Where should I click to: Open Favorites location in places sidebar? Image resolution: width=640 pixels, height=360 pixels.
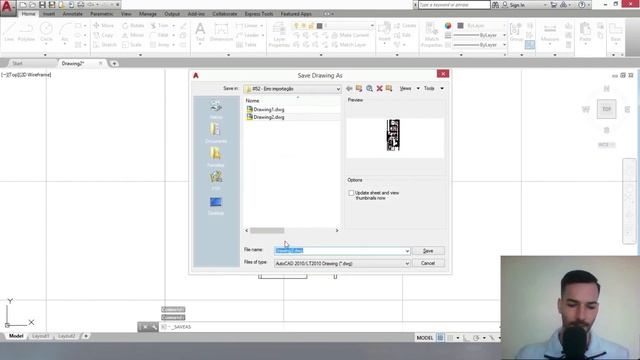click(216, 157)
